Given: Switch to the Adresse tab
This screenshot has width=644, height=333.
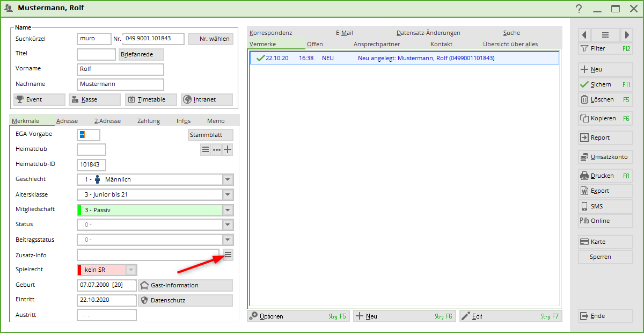Looking at the screenshot, I should (x=67, y=121).
